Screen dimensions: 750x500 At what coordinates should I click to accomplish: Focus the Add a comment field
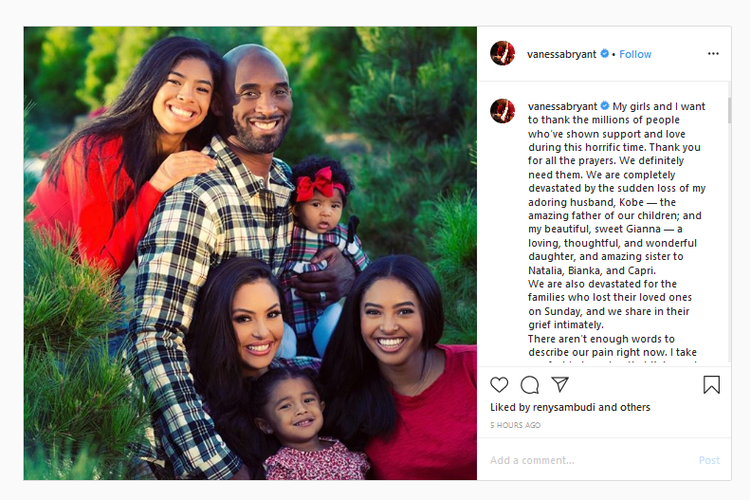point(588,460)
